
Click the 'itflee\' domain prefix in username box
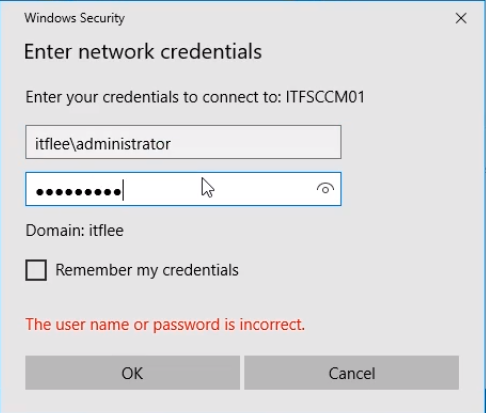56,144
